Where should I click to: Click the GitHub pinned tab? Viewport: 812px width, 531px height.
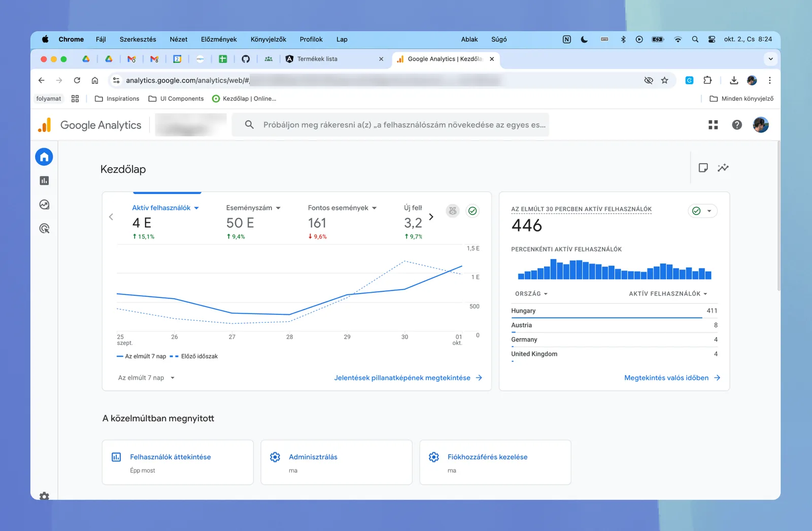tap(246, 59)
